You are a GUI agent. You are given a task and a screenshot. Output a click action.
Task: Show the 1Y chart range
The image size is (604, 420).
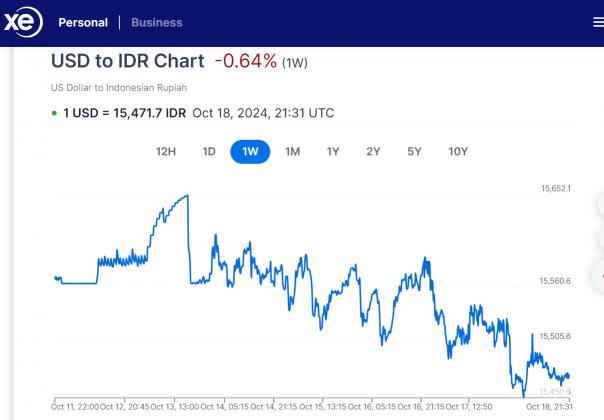pyautogui.click(x=333, y=152)
